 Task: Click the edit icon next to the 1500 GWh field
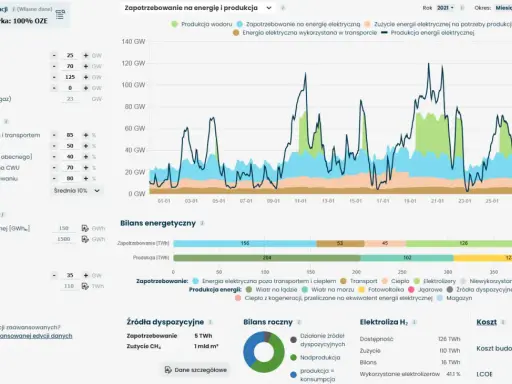(85, 239)
